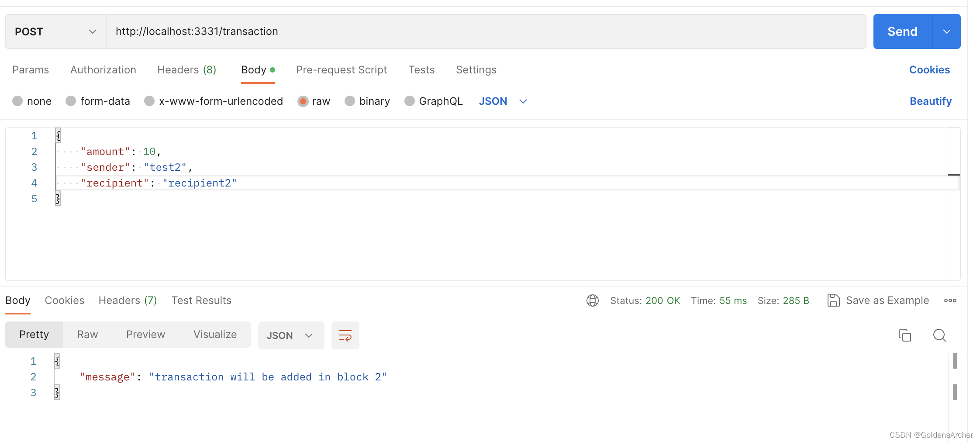Image resolution: width=980 pixels, height=442 pixels.
Task: Select the GraphQL radio option
Action: coord(410,101)
